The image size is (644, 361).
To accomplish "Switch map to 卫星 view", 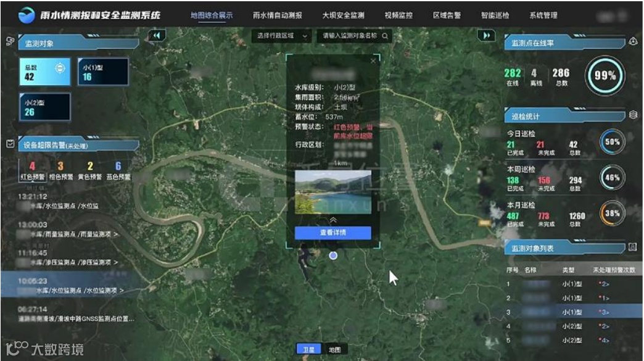I will point(308,349).
